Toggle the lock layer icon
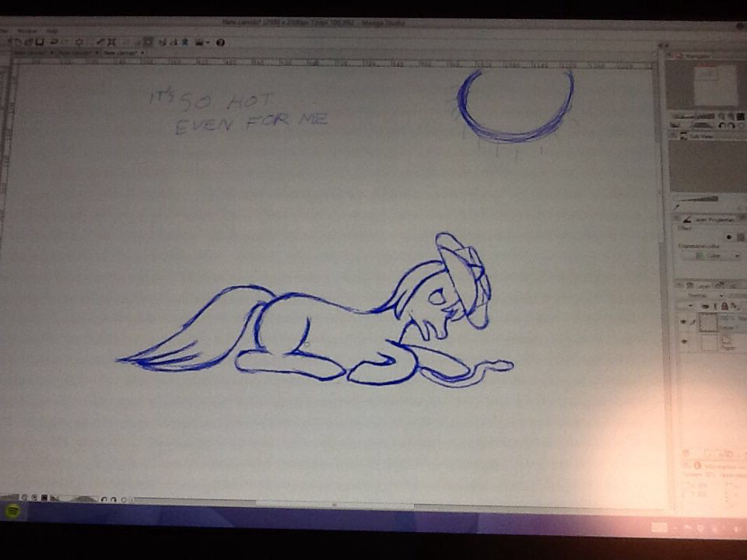747x560 pixels. point(724,306)
